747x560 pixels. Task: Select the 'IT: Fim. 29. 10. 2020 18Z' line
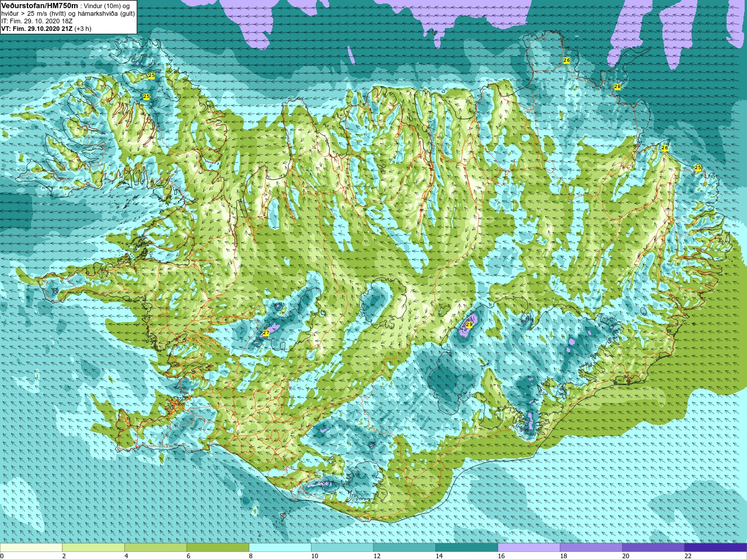click(37, 21)
